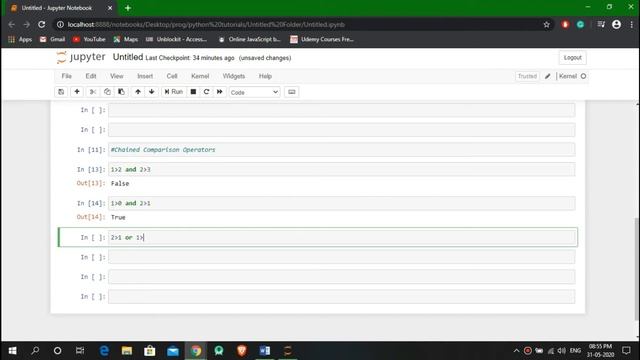The width and height of the screenshot is (640, 360).
Task: Open Word from the taskbar
Action: (264, 351)
